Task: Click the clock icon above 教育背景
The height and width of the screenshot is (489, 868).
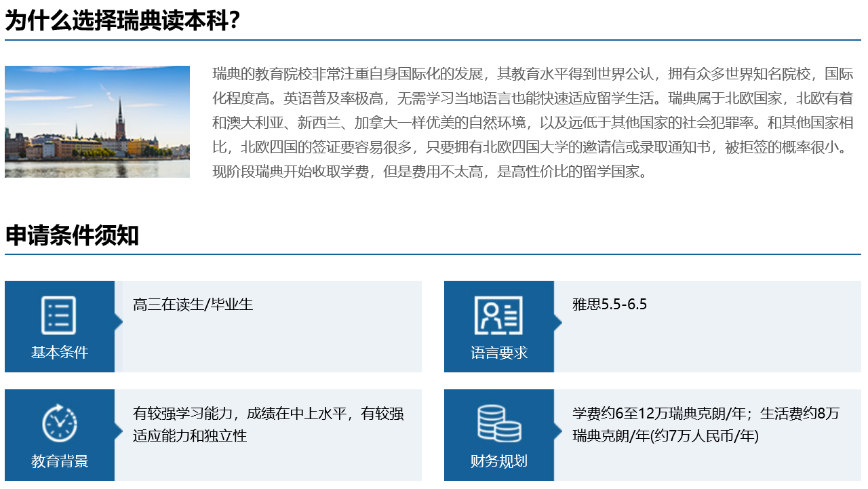Action: [59, 424]
